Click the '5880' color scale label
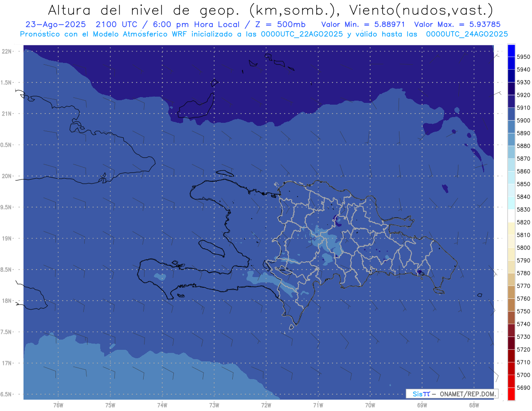 coord(523,146)
